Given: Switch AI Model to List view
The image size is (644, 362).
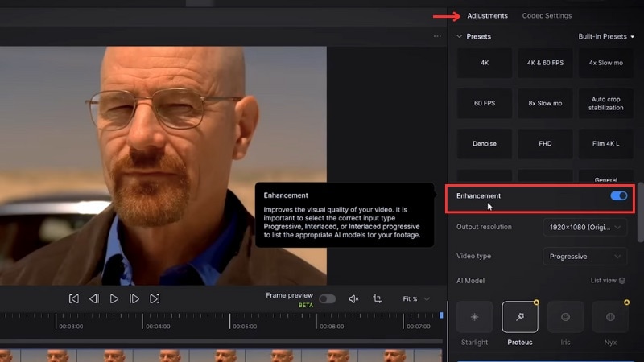Looking at the screenshot, I should (608, 280).
